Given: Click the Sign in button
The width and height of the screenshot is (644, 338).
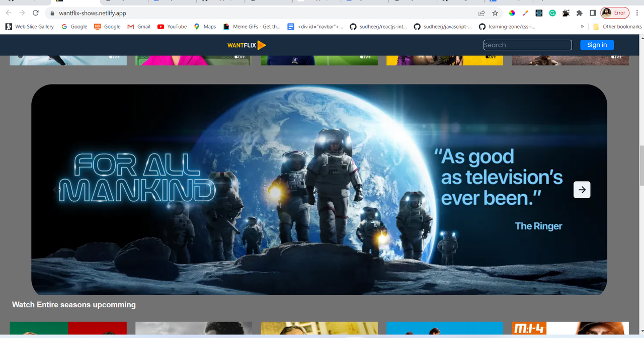Looking at the screenshot, I should 597,45.
